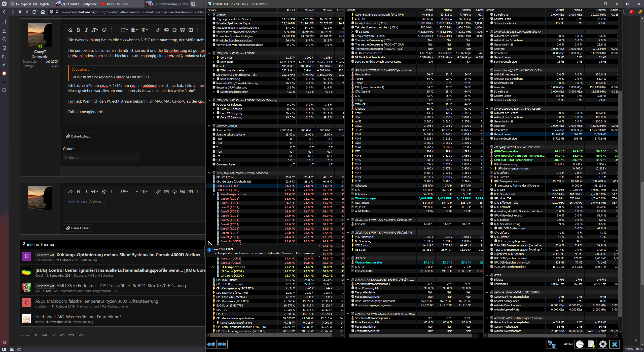Expand the Kern Takte row
Screen dimensions: 644x352
[213, 62]
